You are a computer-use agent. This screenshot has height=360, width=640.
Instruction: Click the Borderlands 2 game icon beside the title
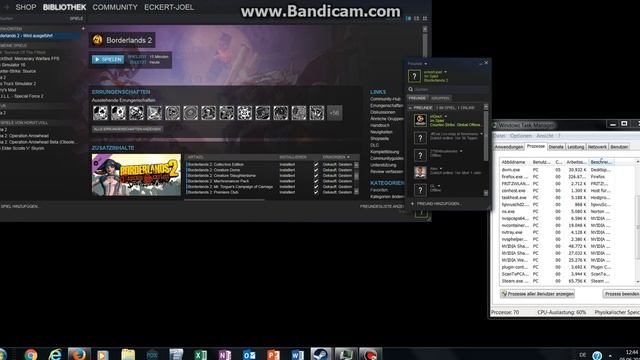click(x=98, y=40)
